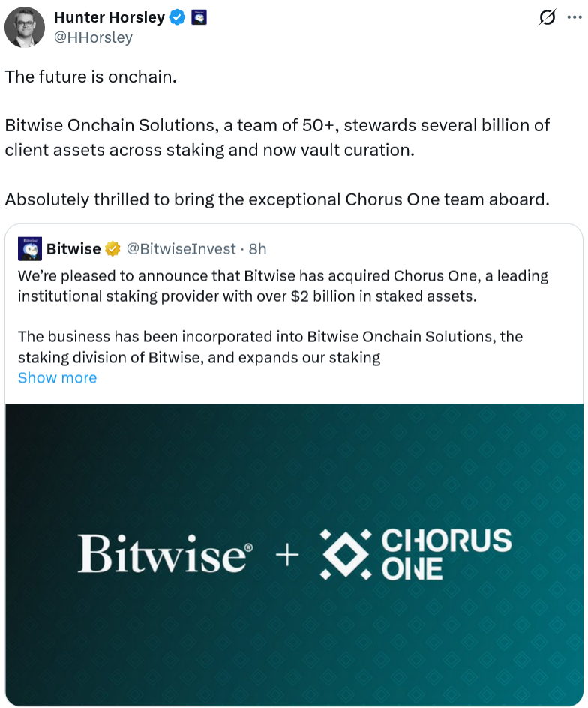The image size is (588, 708).
Task: Select the Bitwise affiliation badge beside the checkmark
Action: click(x=198, y=18)
